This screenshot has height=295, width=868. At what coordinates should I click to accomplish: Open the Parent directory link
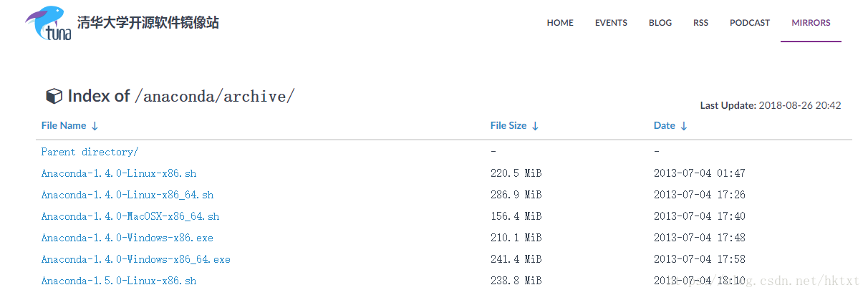(x=90, y=152)
